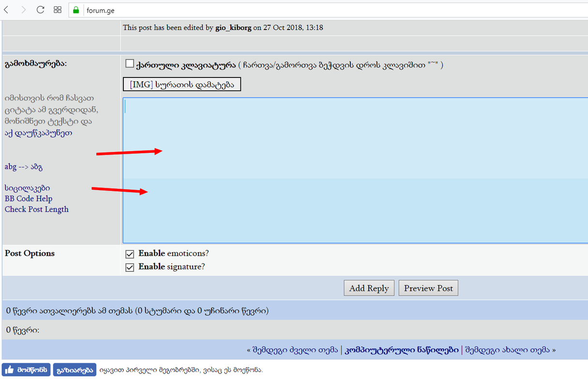Click the Check Post Length link
The image size is (588, 387).
pyautogui.click(x=37, y=209)
